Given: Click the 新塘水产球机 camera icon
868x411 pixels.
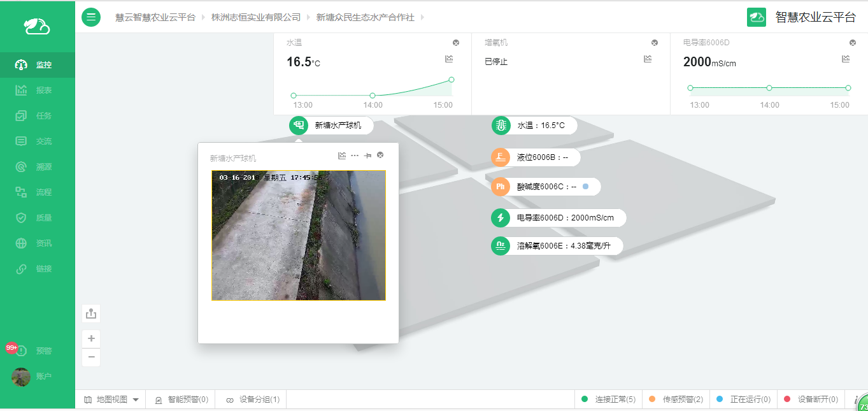Looking at the screenshot, I should [x=299, y=126].
